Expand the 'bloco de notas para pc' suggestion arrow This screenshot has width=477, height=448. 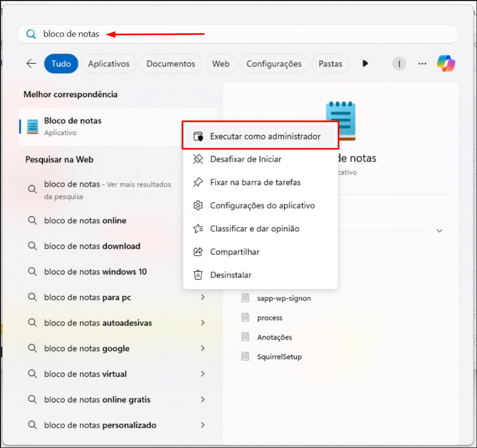click(203, 297)
